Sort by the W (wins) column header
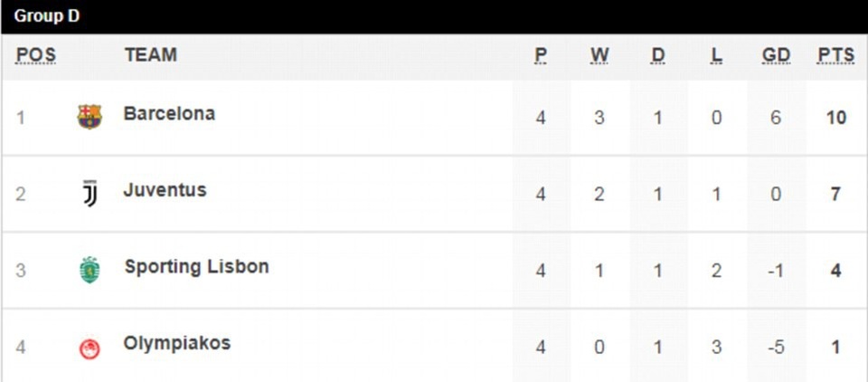The width and height of the screenshot is (868, 382). (x=599, y=55)
